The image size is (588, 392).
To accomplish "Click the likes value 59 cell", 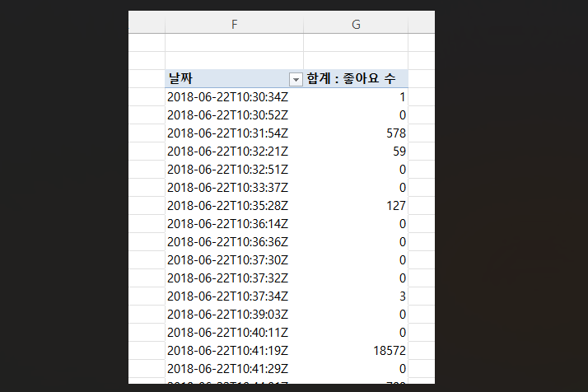I will pos(356,152).
